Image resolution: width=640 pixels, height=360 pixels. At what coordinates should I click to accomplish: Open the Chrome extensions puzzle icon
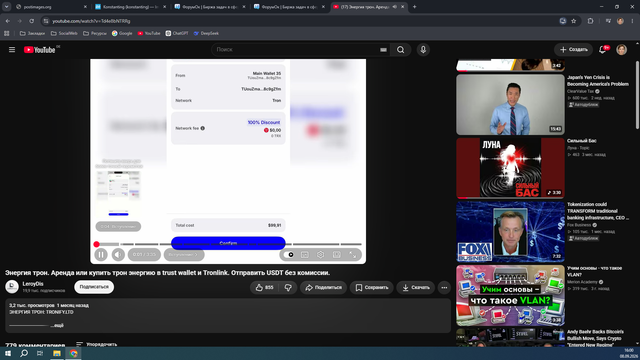590,21
